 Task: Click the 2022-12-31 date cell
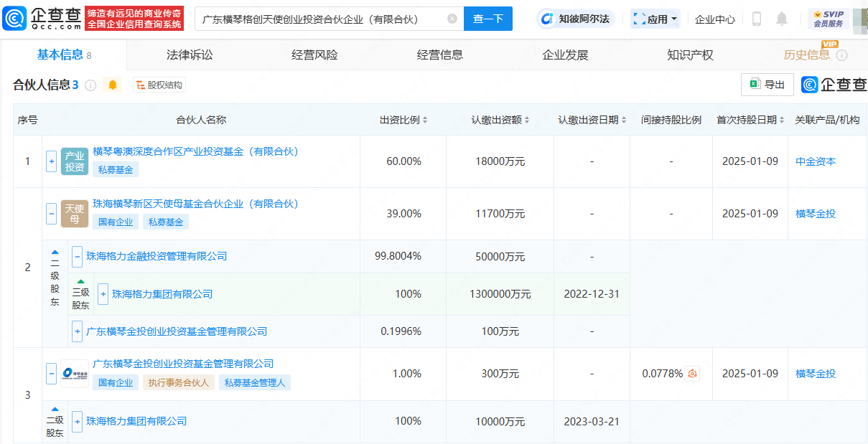(x=592, y=294)
